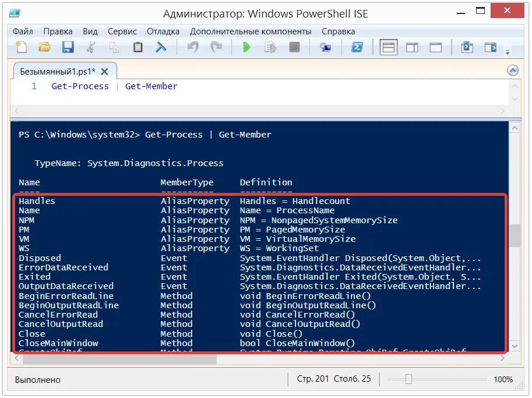Expand toolbar overflow options arrow
Screen dimensions: 532x398
click(508, 52)
